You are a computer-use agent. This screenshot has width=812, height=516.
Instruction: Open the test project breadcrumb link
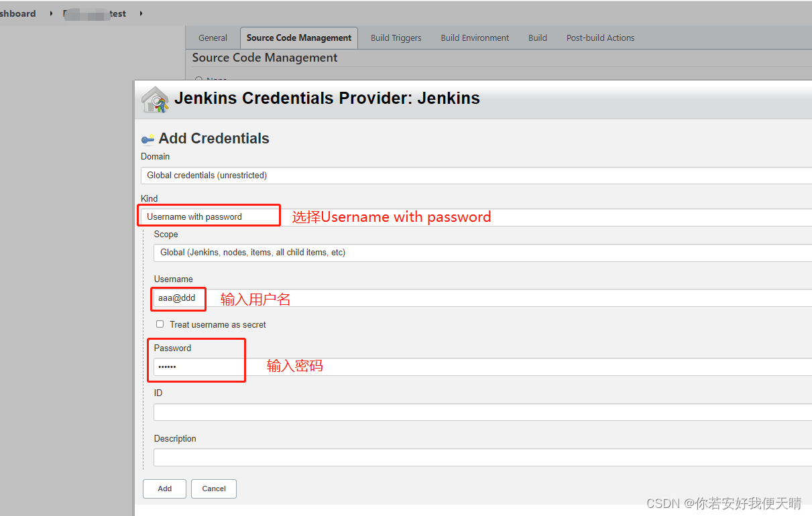[x=95, y=13]
